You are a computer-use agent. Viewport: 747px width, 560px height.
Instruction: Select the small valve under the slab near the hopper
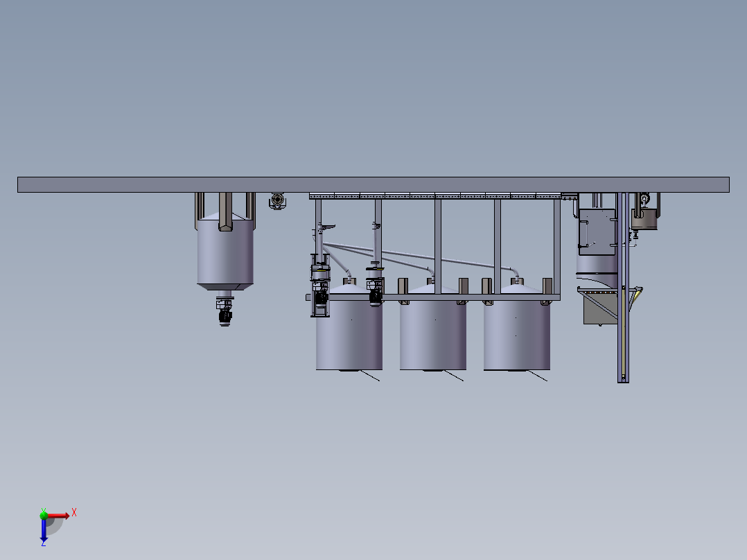(x=277, y=201)
